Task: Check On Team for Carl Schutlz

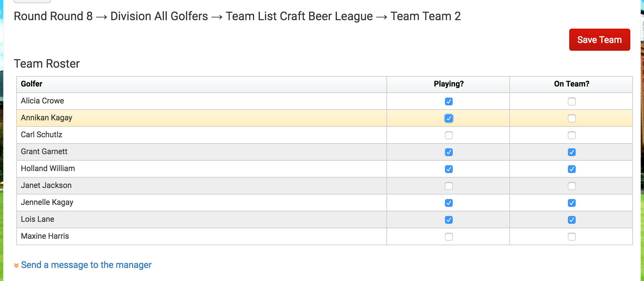Action: [x=572, y=135]
